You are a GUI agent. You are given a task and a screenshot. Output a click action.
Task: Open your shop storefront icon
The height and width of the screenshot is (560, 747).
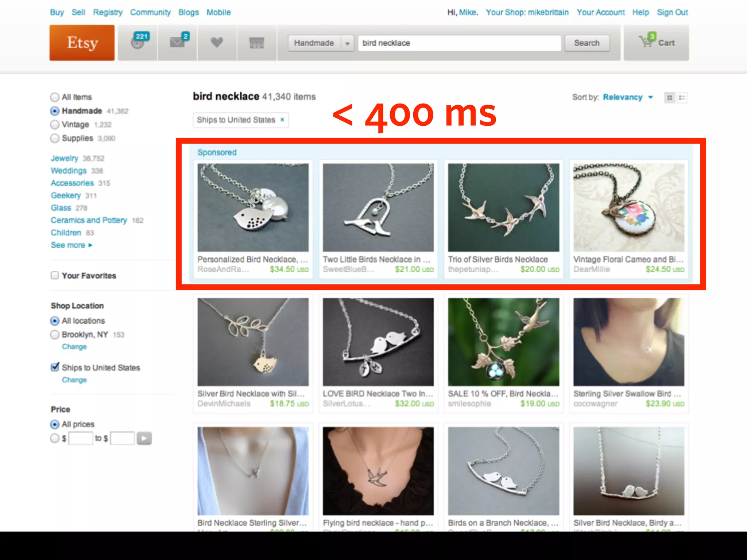point(256,43)
